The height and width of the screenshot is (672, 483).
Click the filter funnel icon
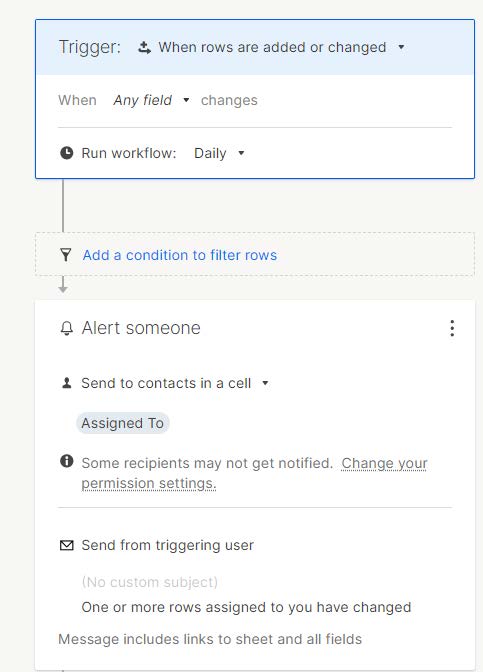pyautogui.click(x=66, y=255)
